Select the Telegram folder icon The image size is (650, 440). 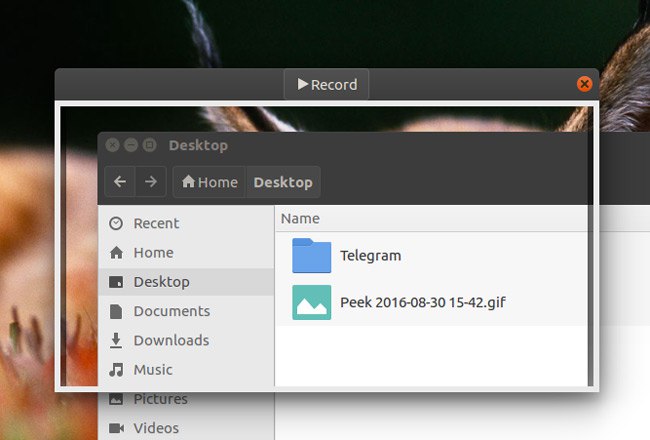click(x=311, y=255)
